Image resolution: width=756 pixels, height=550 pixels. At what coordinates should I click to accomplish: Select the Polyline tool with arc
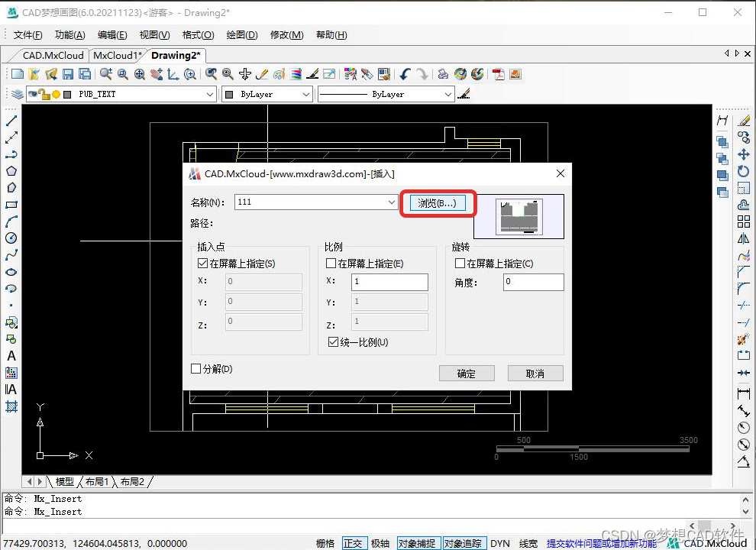click(x=11, y=154)
